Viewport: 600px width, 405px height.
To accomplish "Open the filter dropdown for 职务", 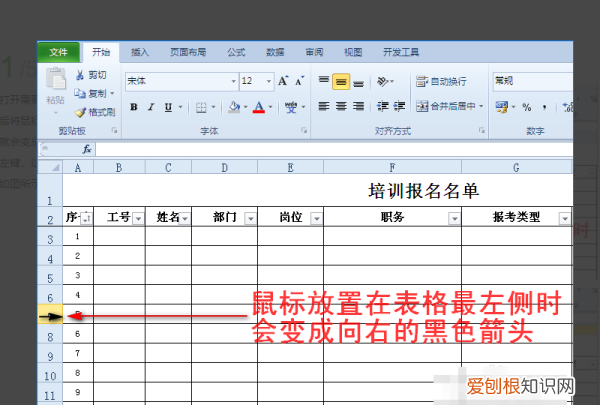I will 455,219.
